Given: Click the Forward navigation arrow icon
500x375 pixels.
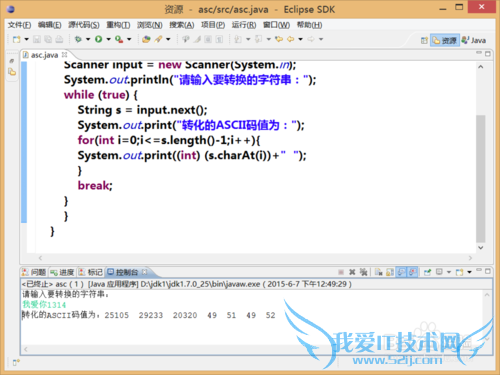Looking at the screenshot, I should (x=311, y=39).
